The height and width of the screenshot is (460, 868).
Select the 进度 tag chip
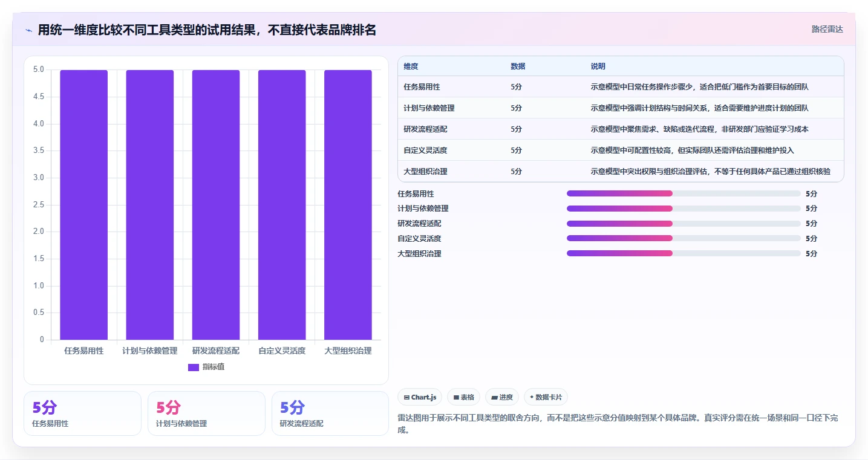(502, 397)
